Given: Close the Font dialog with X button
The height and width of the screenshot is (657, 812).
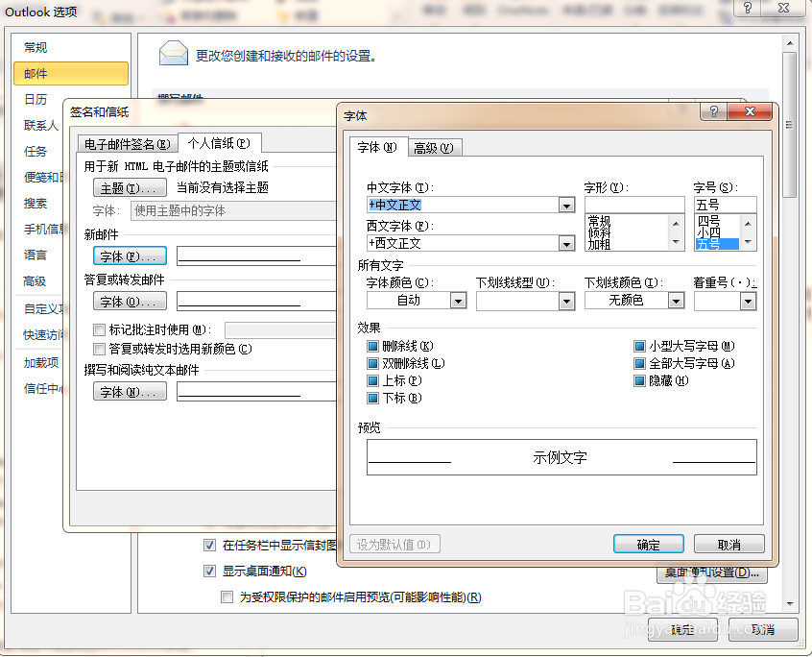Looking at the screenshot, I should (x=750, y=111).
